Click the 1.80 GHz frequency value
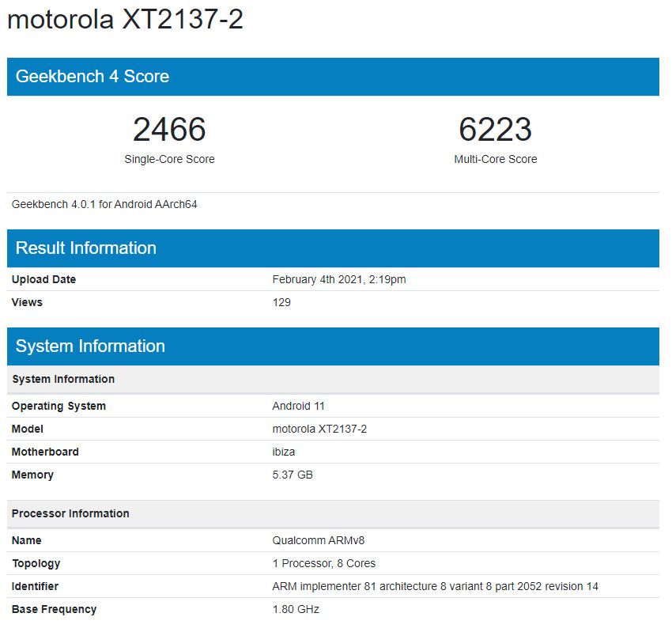 pos(296,609)
